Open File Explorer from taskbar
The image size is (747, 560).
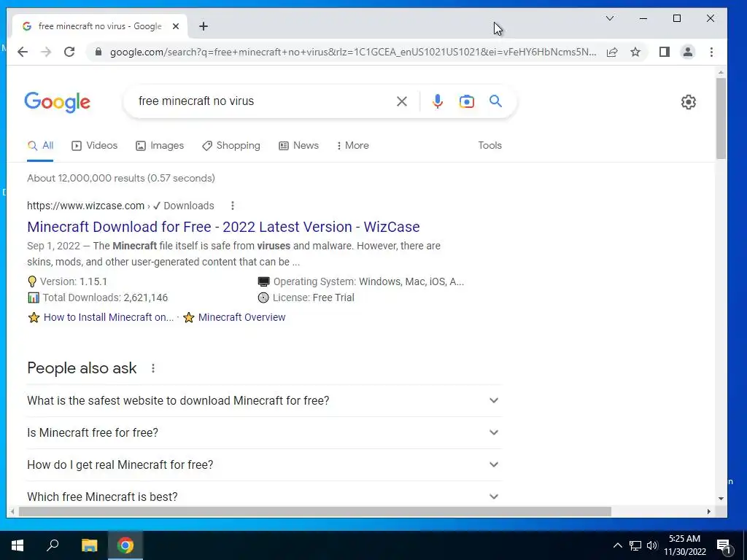[89, 545]
